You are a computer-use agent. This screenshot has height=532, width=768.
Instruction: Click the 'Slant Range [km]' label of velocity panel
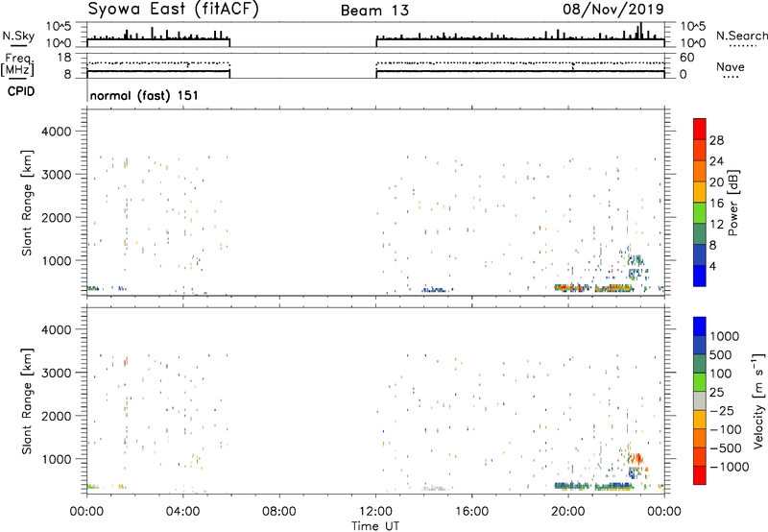tap(27, 401)
